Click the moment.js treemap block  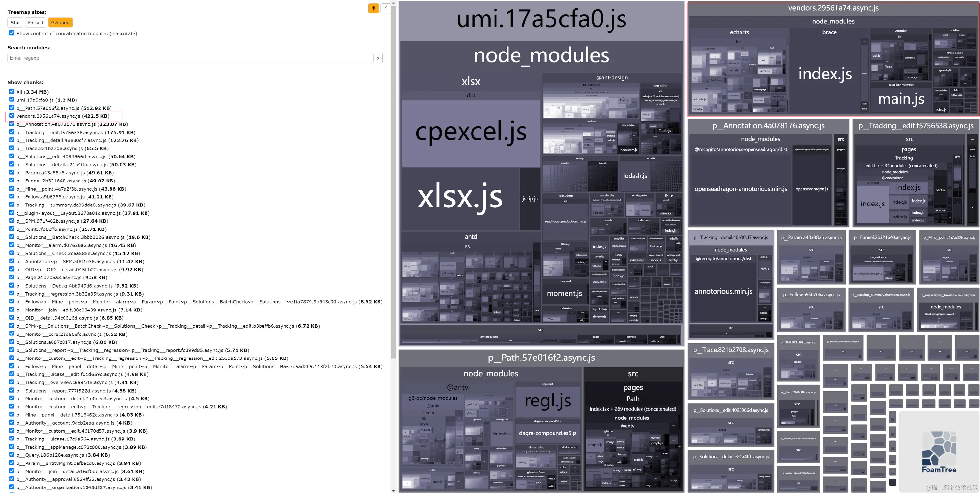[x=565, y=294]
